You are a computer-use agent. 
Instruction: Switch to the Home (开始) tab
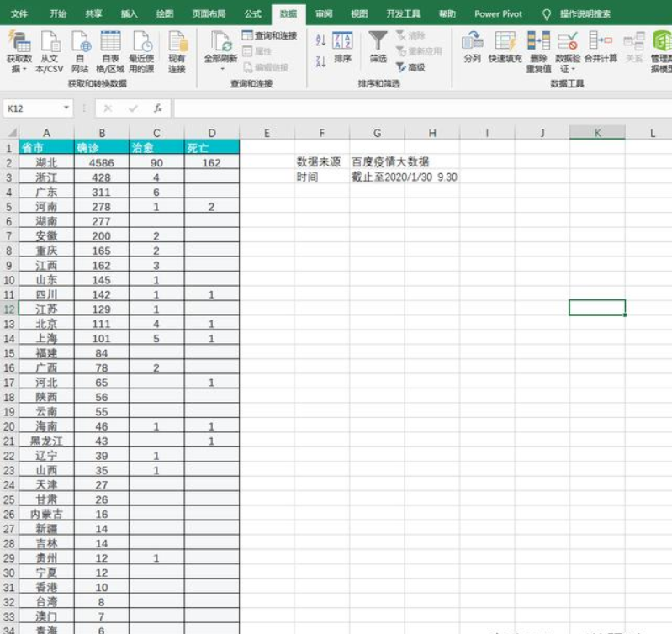58,14
